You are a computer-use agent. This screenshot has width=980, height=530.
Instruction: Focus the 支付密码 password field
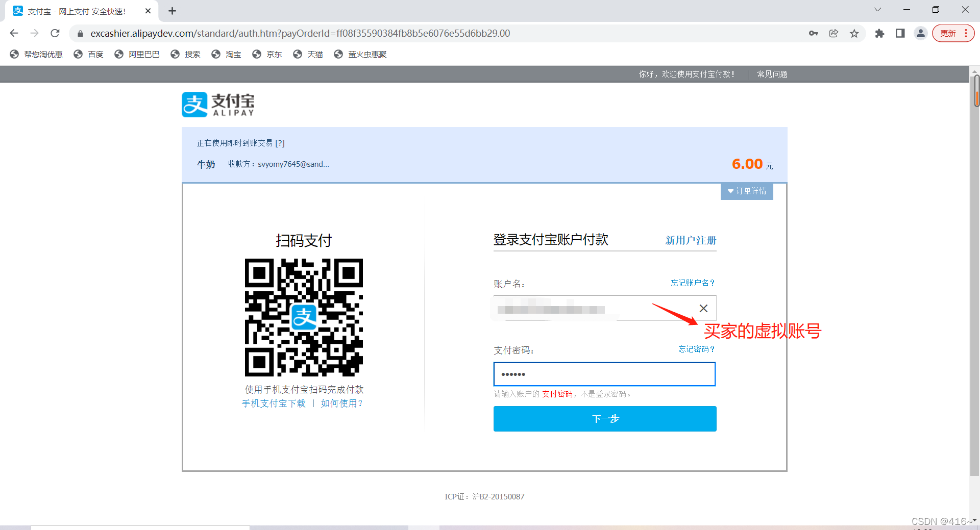[x=604, y=374]
